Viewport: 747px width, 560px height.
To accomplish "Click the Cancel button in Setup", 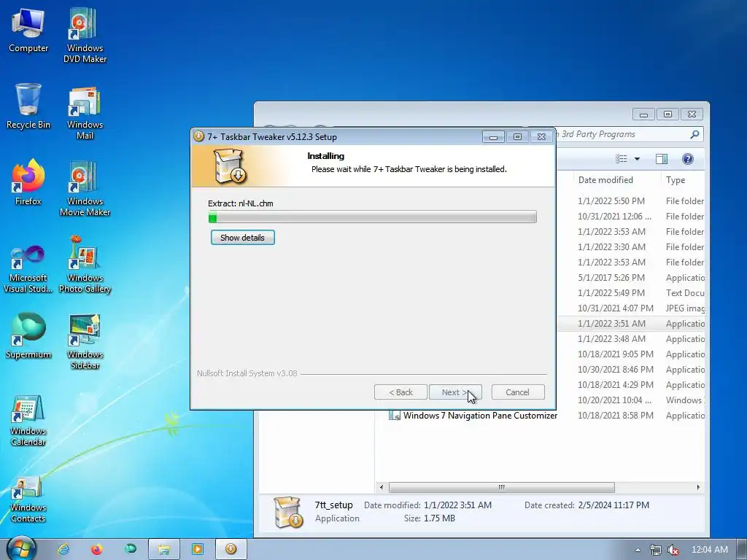I will click(x=517, y=392).
